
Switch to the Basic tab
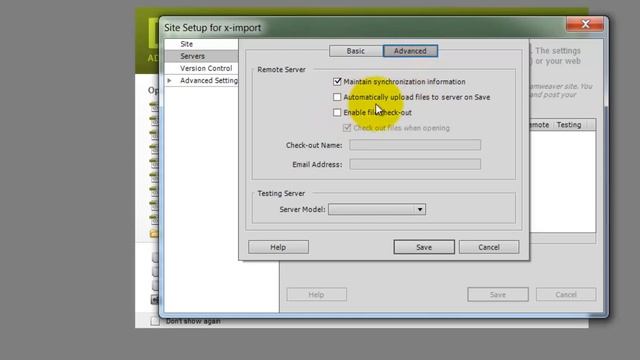(356, 51)
